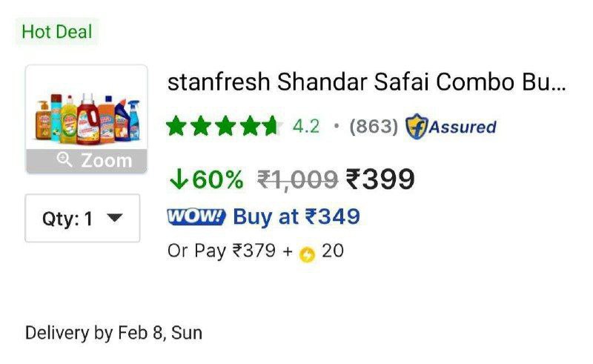Click the Hot Deal badge
Screen dimensions: 593x364
point(57,32)
